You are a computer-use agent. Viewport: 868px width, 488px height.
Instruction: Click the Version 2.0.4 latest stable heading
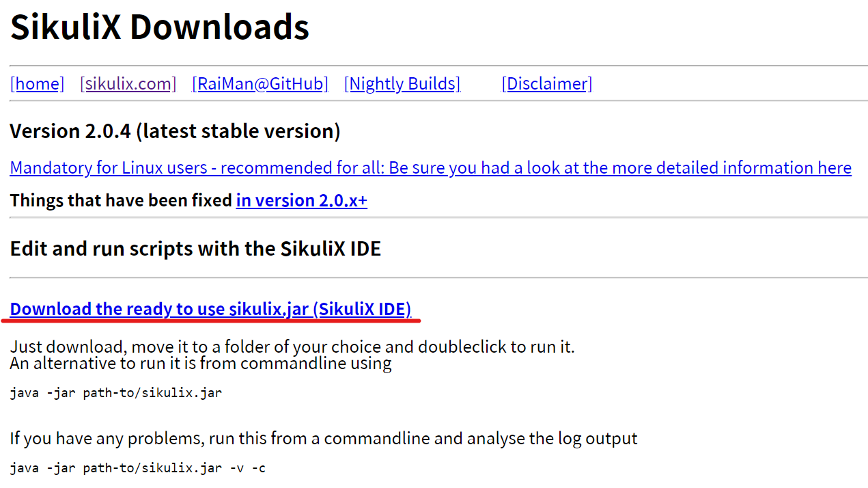point(176,131)
